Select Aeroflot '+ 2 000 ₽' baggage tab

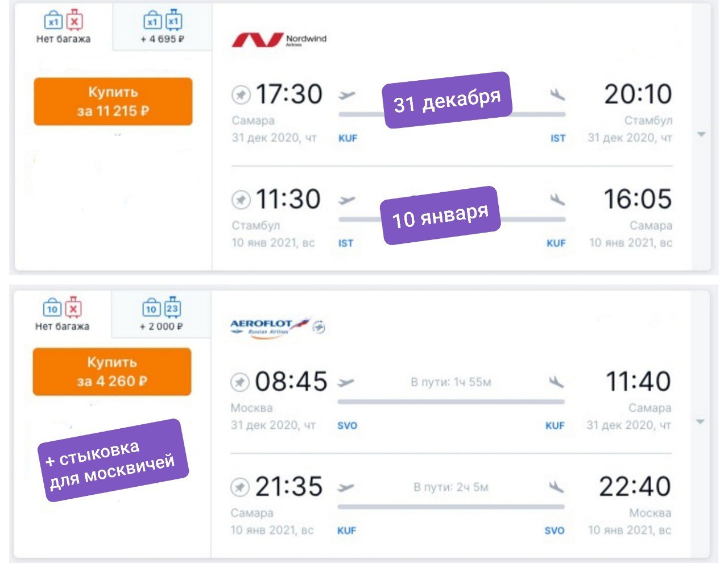click(x=161, y=316)
